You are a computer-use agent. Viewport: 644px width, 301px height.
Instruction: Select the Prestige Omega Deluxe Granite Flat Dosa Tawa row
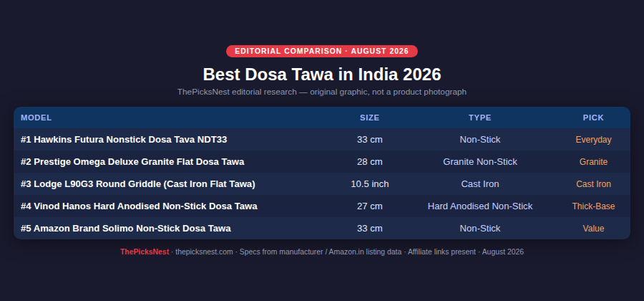322,161
